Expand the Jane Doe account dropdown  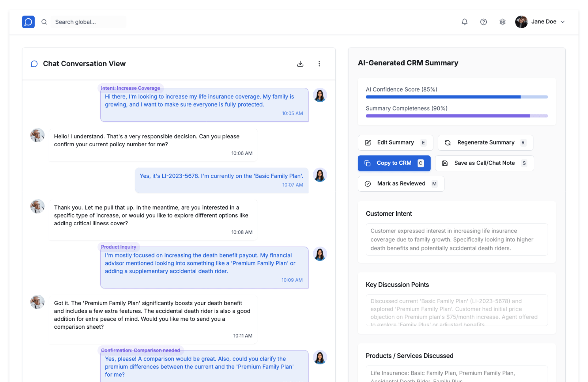563,22
